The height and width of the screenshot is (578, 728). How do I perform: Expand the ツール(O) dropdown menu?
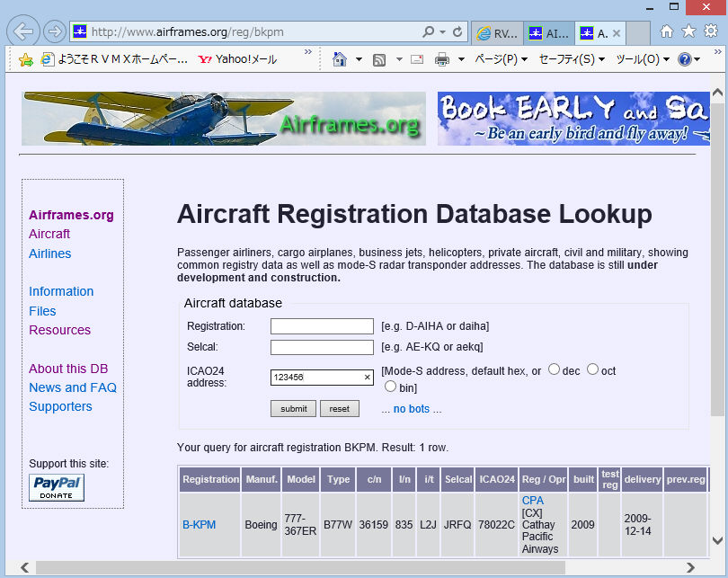643,59
